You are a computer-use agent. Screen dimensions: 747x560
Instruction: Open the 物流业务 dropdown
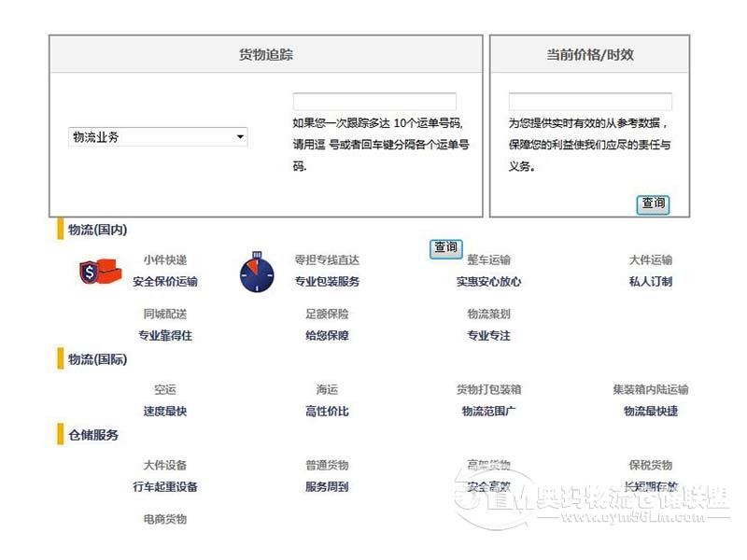point(158,137)
